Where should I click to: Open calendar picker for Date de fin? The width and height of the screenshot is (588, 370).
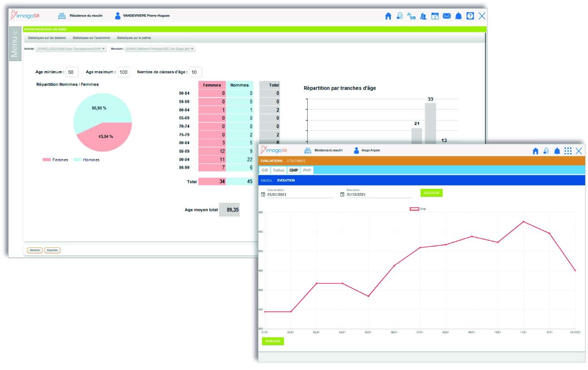[342, 194]
